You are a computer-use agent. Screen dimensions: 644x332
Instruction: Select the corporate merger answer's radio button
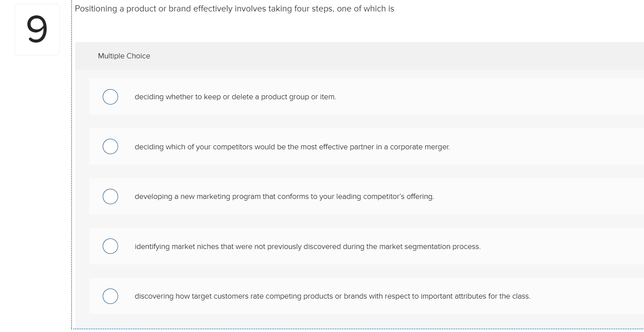tap(110, 146)
